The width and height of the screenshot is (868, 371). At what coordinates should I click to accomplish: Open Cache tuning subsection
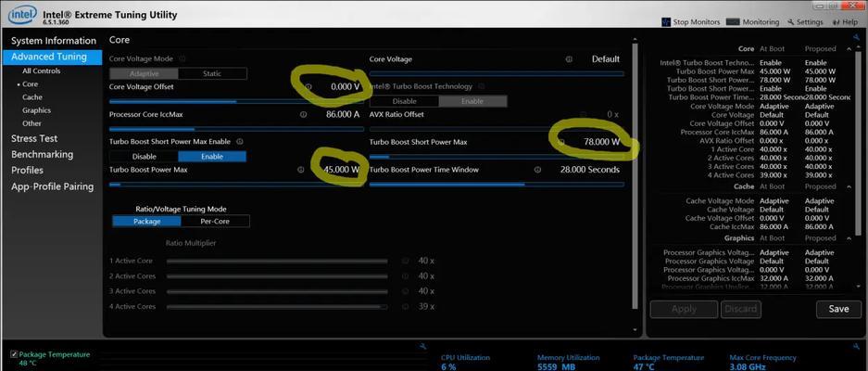pos(32,97)
